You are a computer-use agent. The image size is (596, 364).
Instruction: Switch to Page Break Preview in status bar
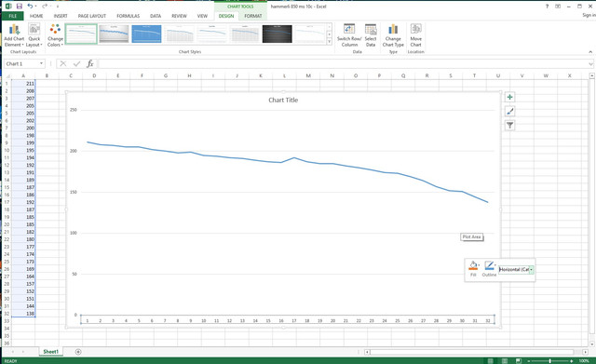[518, 360]
